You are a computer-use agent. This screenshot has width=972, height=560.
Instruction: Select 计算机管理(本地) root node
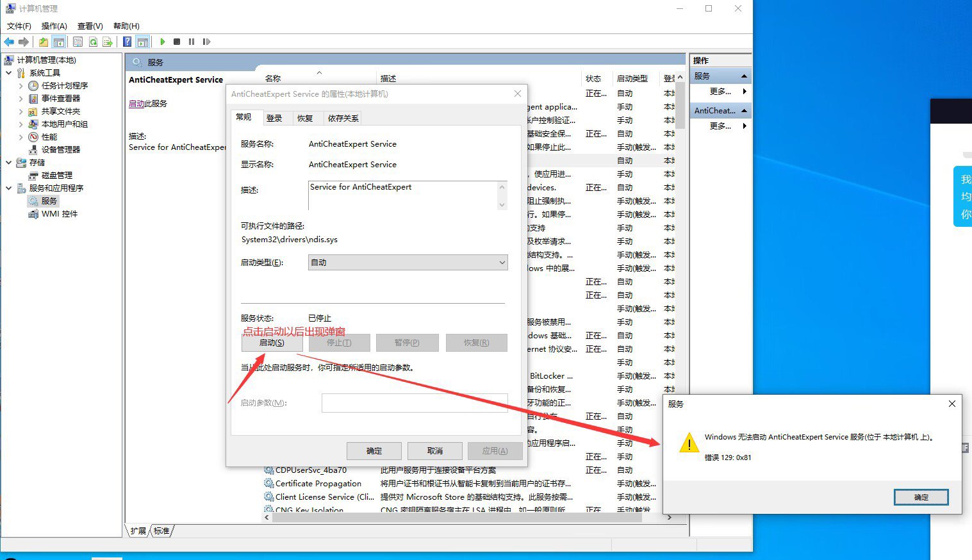46,60
